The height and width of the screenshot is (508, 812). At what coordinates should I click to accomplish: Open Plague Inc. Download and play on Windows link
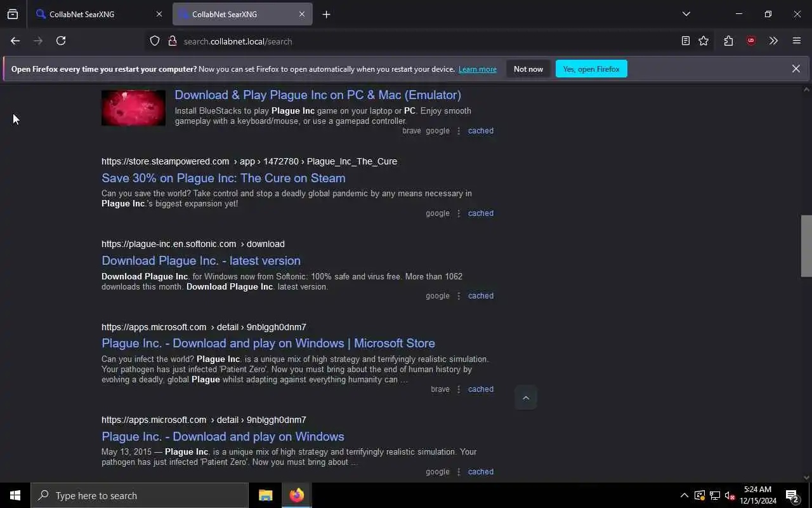point(223,436)
